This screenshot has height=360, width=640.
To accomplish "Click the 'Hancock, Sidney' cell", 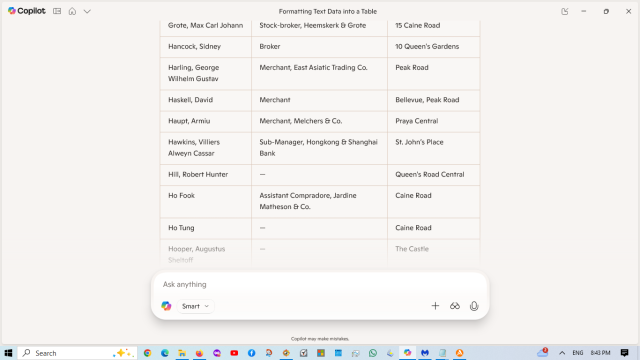I will pyautogui.click(x=206, y=47).
